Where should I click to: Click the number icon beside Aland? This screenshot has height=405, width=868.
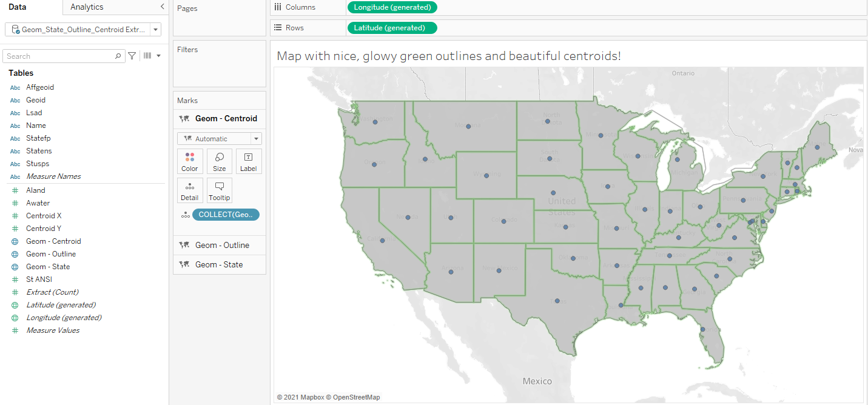pyautogui.click(x=15, y=190)
